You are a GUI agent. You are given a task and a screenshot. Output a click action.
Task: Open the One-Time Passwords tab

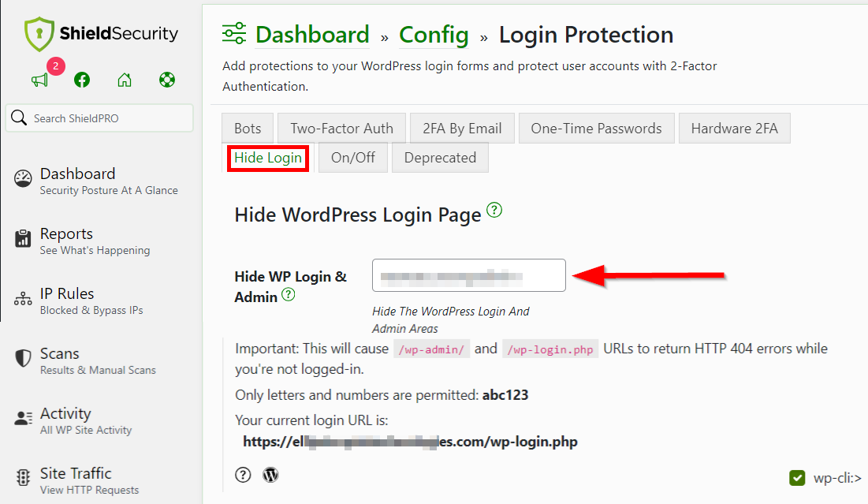596,128
